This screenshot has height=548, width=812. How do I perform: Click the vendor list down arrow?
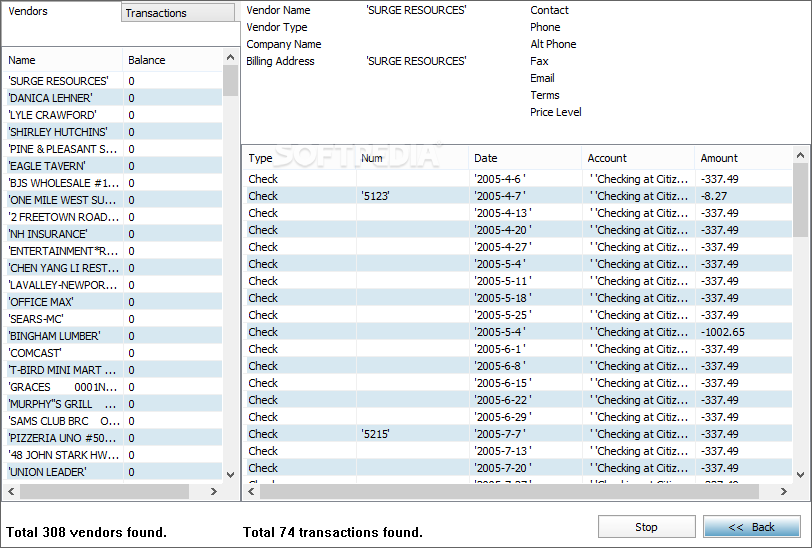231,474
